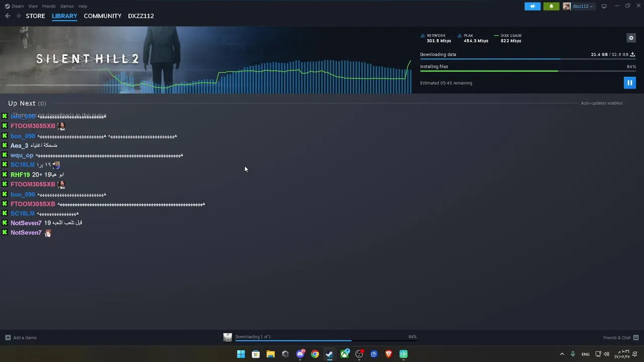
Task: Open the blue camera app in taskbar
Action: coord(374,354)
